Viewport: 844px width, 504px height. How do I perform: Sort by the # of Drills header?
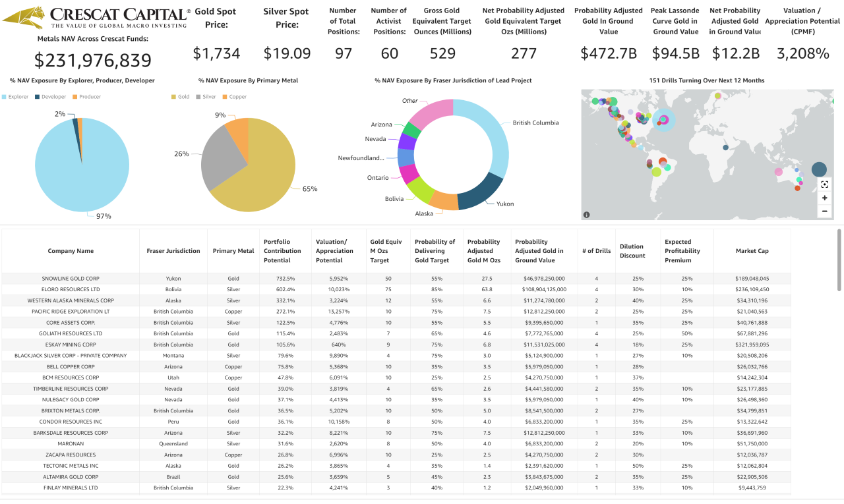tap(596, 251)
